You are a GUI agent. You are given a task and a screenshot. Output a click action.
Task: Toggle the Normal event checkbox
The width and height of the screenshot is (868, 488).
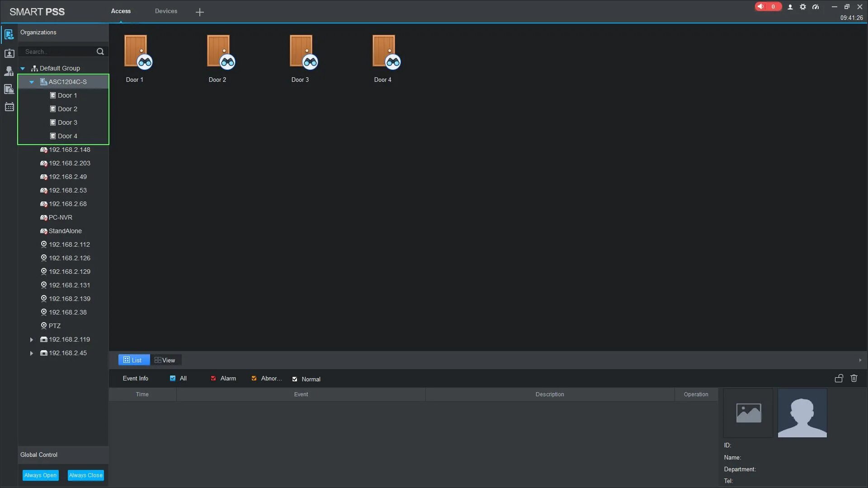pos(295,379)
